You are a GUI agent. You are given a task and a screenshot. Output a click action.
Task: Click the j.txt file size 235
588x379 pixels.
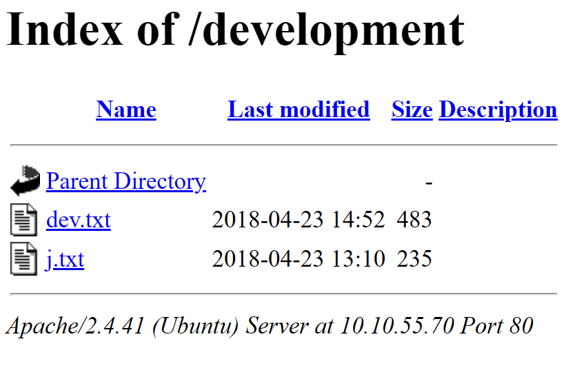click(x=414, y=260)
